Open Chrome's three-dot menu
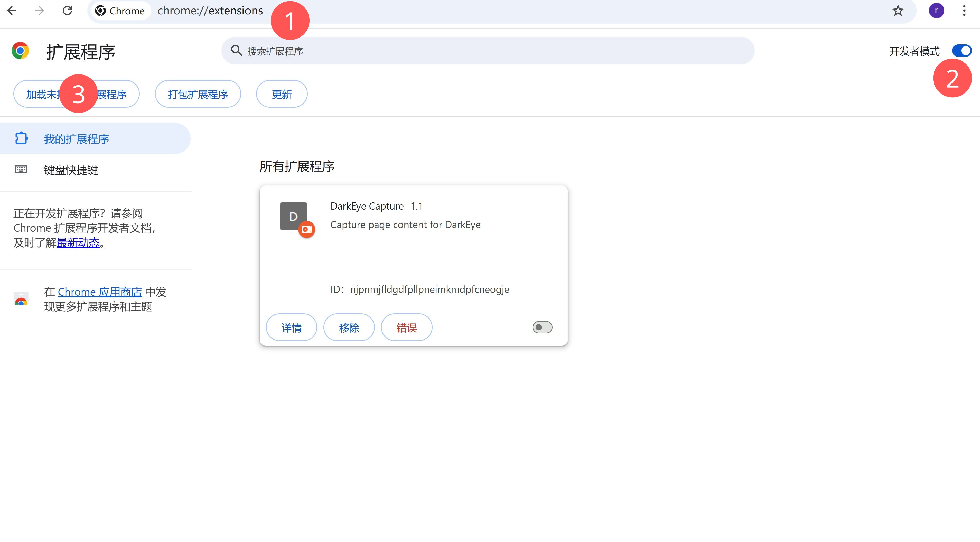Viewport: 980px width, 542px height. point(964,11)
